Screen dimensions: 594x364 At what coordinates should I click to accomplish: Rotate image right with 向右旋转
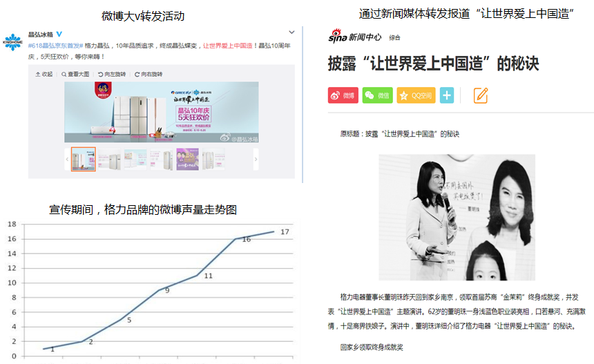click(148, 74)
